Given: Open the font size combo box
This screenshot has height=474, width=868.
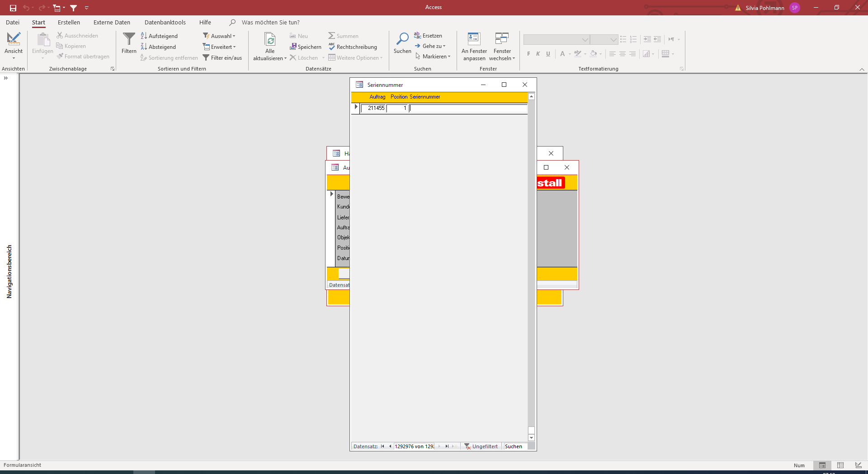Looking at the screenshot, I should [x=604, y=39].
